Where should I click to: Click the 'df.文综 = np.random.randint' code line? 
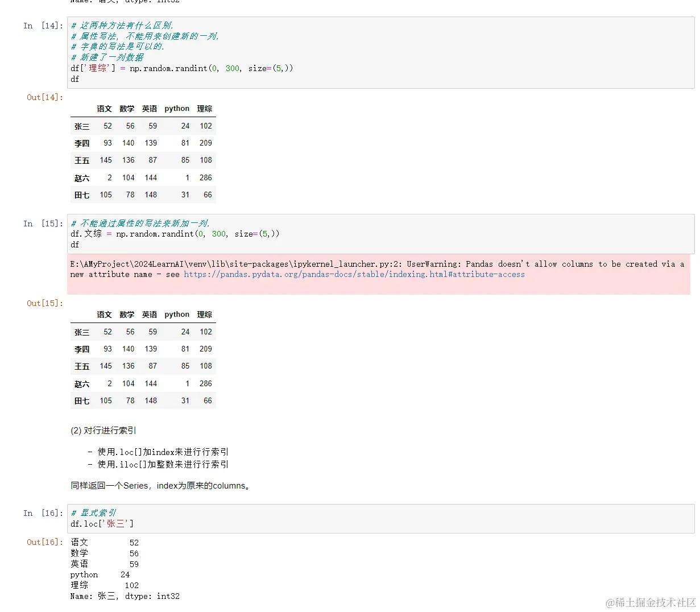point(175,234)
